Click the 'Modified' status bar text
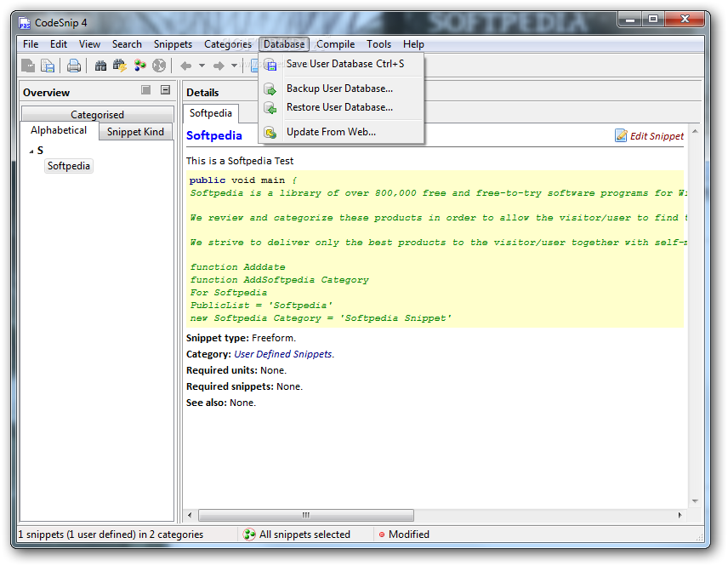The width and height of the screenshot is (728, 566). tap(409, 535)
